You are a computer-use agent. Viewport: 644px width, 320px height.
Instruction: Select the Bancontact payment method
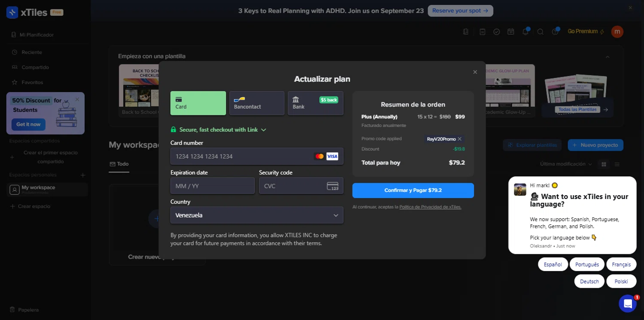coord(257,103)
